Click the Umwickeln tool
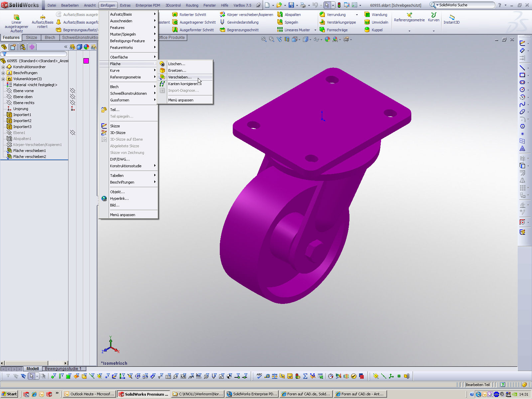Screen dimensions: 532x399 pos(376,22)
